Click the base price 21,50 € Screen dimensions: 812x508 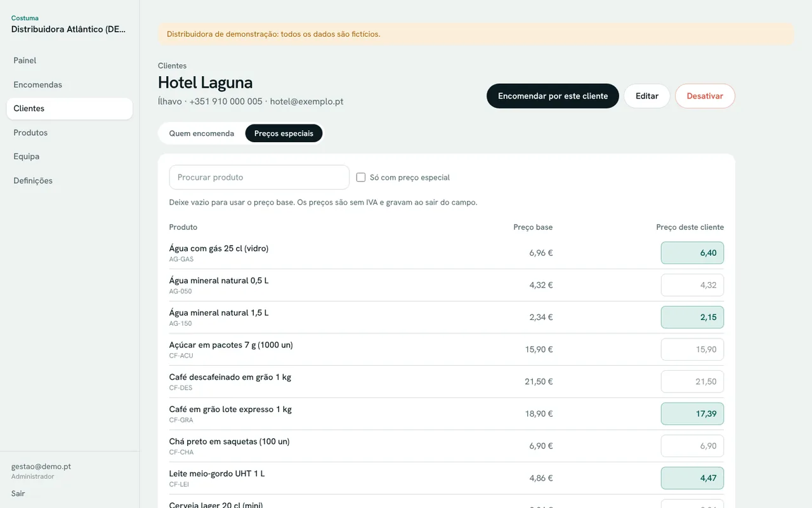pyautogui.click(x=539, y=382)
